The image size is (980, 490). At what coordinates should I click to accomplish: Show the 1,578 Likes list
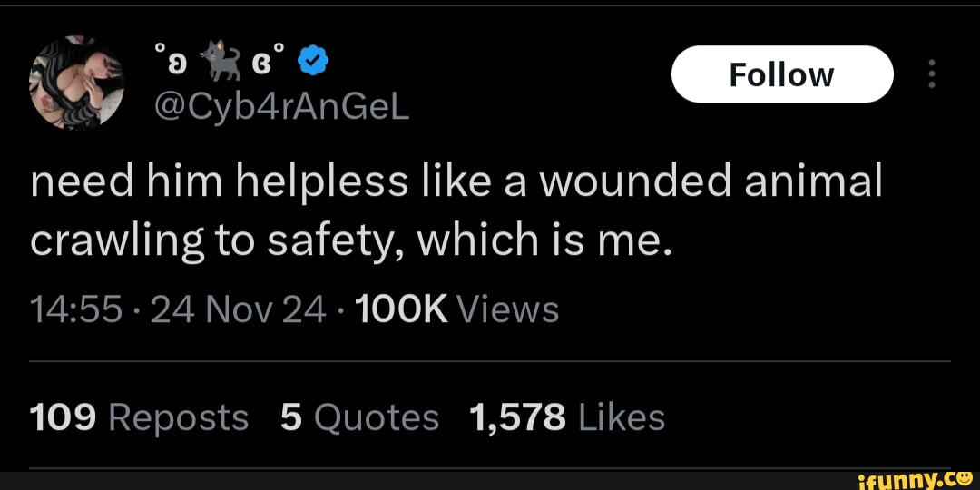(x=567, y=417)
